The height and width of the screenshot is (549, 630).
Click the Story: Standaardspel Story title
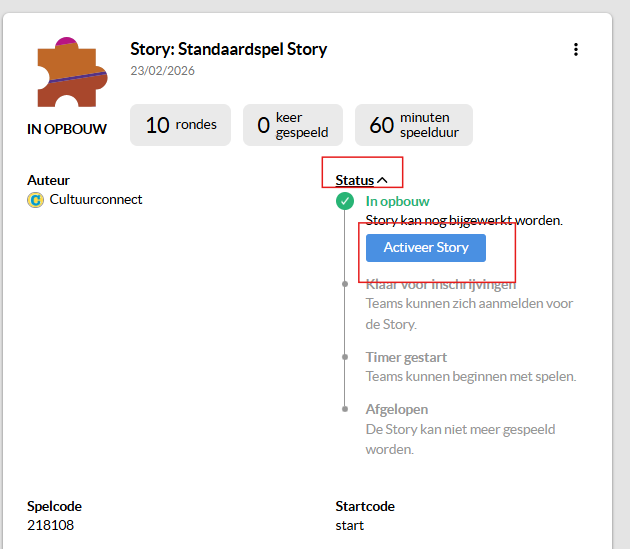click(x=228, y=49)
